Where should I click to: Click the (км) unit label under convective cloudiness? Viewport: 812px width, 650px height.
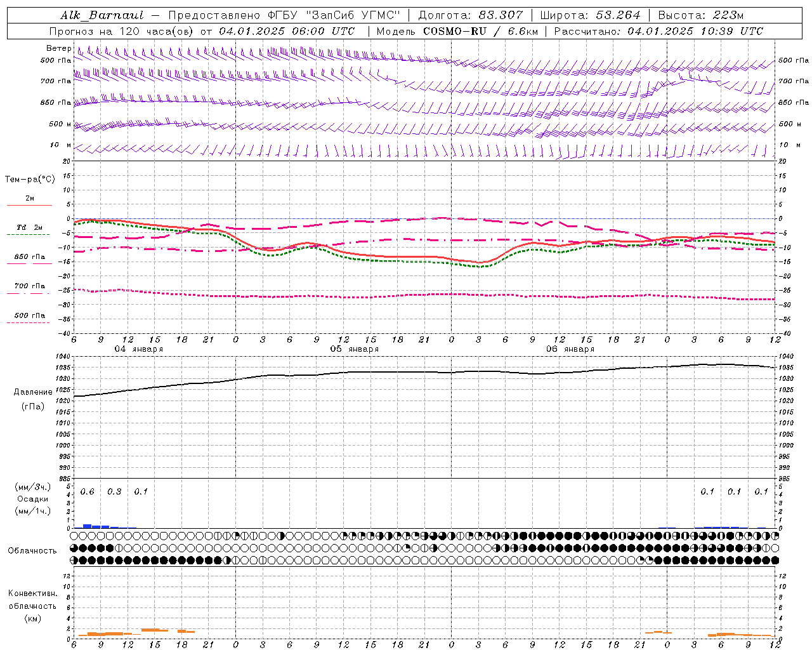click(33, 618)
